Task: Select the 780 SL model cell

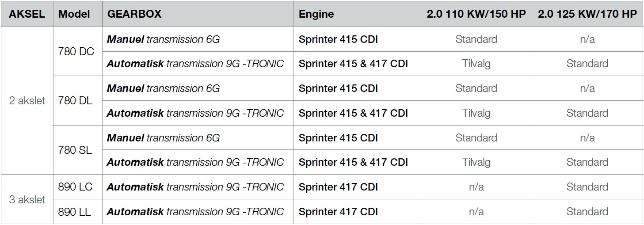Action: [x=78, y=150]
